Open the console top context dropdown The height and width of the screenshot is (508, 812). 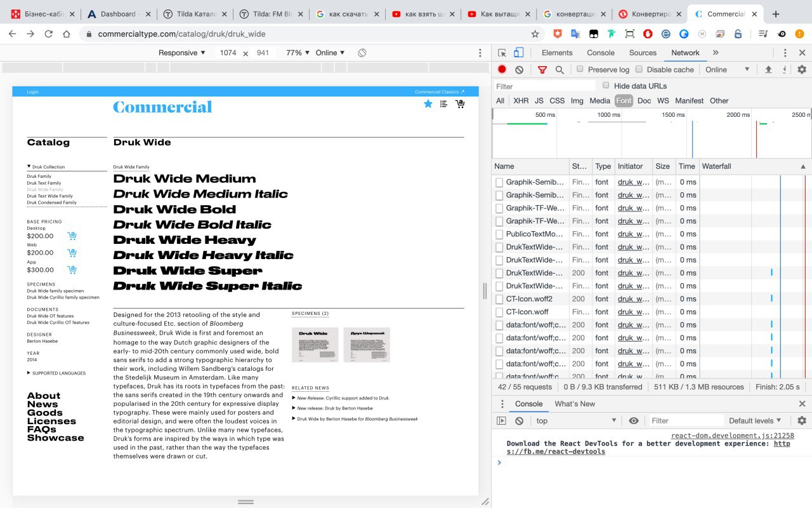tap(576, 420)
